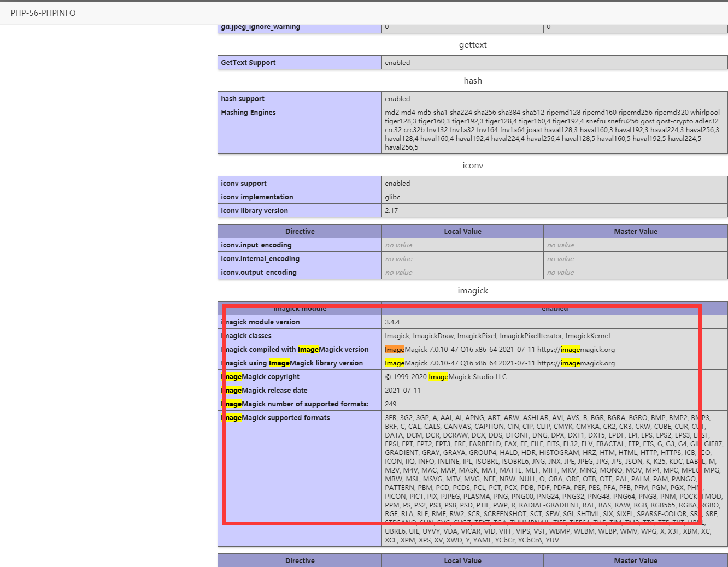Screen dimensions: 728x567
Task: Select the ImageMagick Studio LLC copyright value
Action: tap(445, 377)
